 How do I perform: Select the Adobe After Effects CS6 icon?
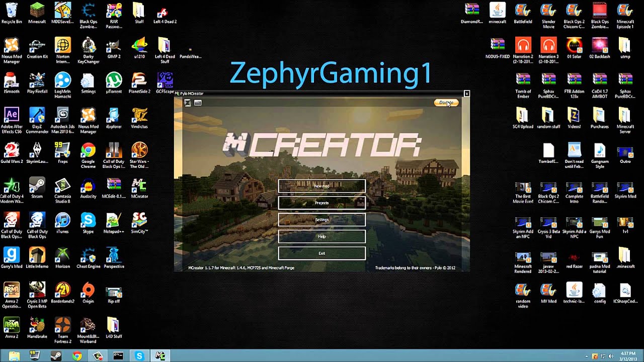point(11,121)
